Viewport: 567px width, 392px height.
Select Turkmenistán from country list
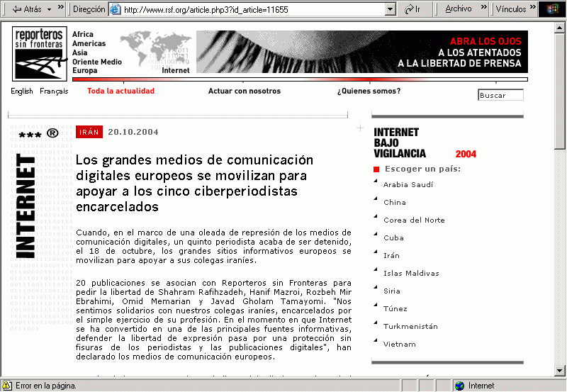point(410,327)
